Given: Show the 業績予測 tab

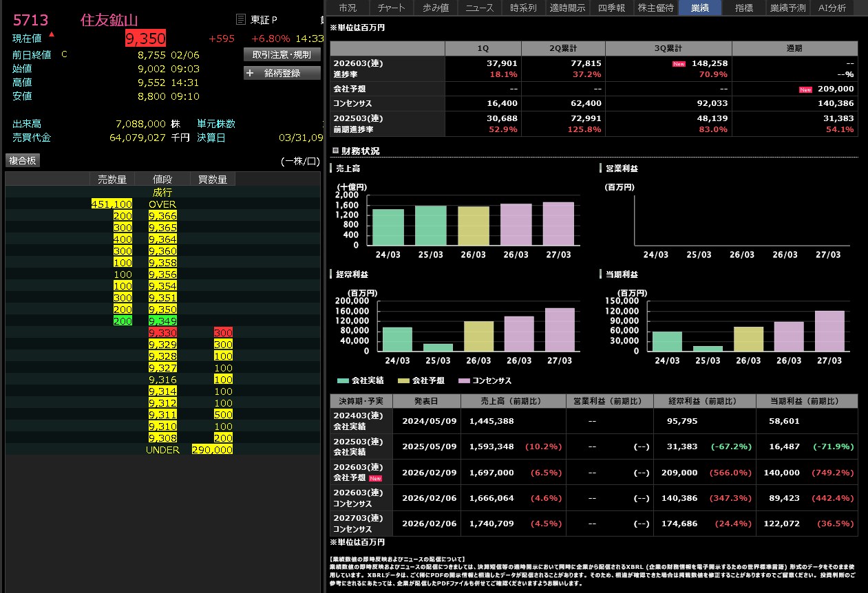Looking at the screenshot, I should [x=788, y=8].
